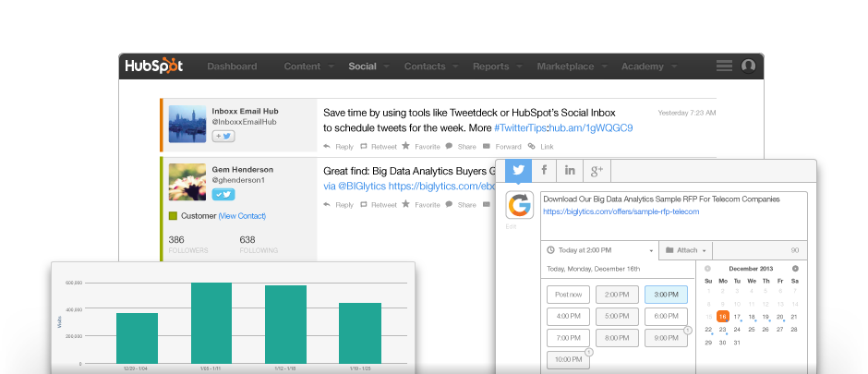
Task: Open the hamburger menu in top bar
Action: tap(724, 66)
